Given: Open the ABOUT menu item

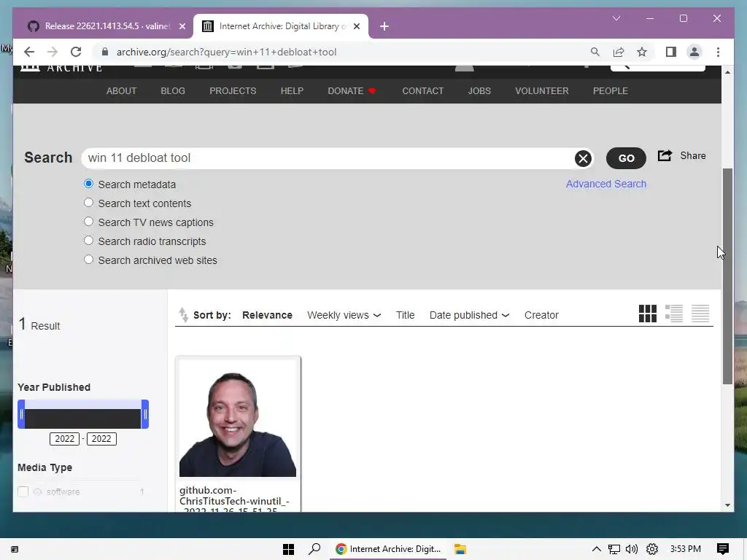Looking at the screenshot, I should (x=122, y=91).
